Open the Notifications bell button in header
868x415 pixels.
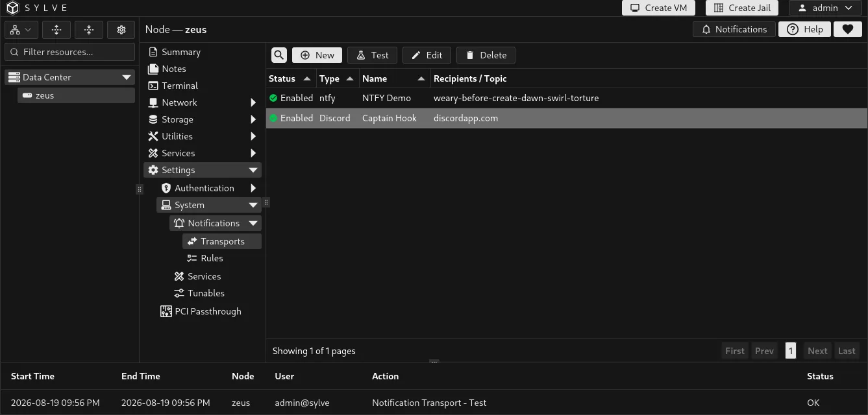734,29
